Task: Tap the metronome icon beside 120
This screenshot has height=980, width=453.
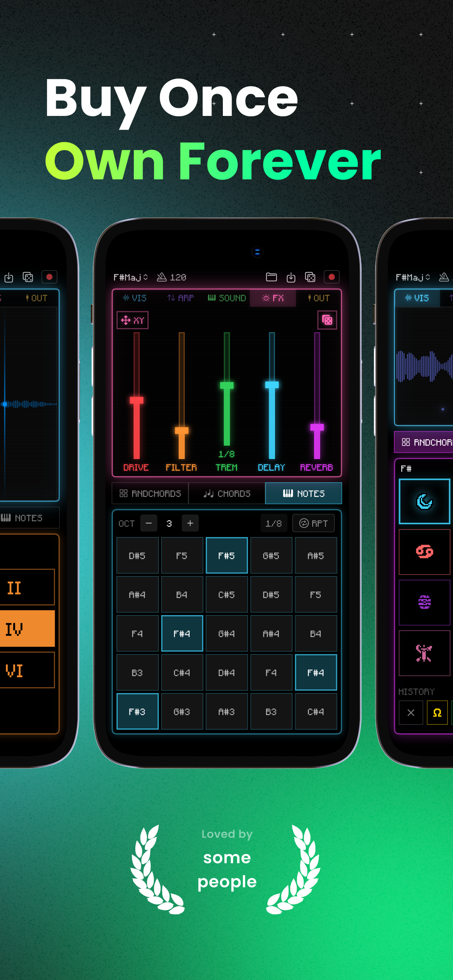Action: pos(162,277)
